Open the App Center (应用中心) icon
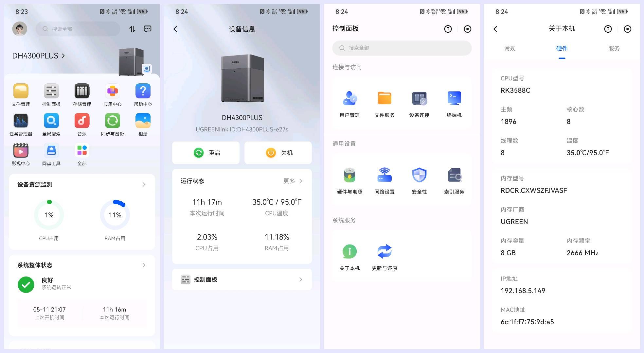The height and width of the screenshot is (353, 644). 112,91
